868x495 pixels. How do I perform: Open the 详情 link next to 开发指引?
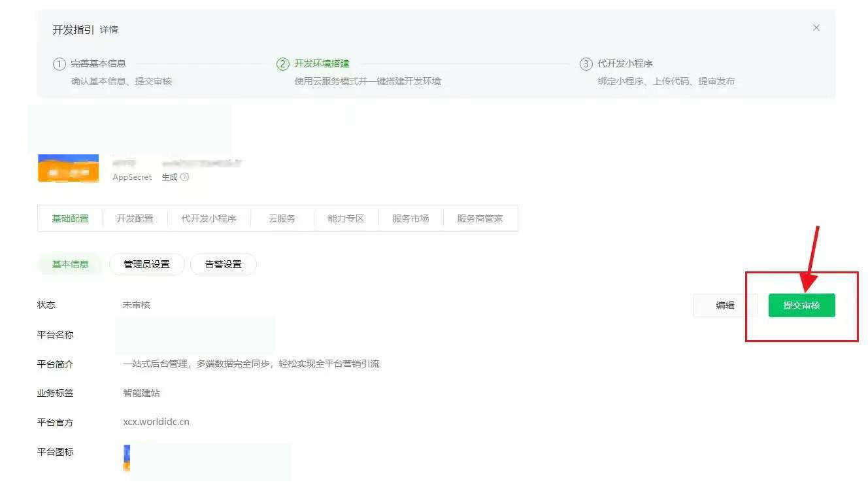pos(109,30)
